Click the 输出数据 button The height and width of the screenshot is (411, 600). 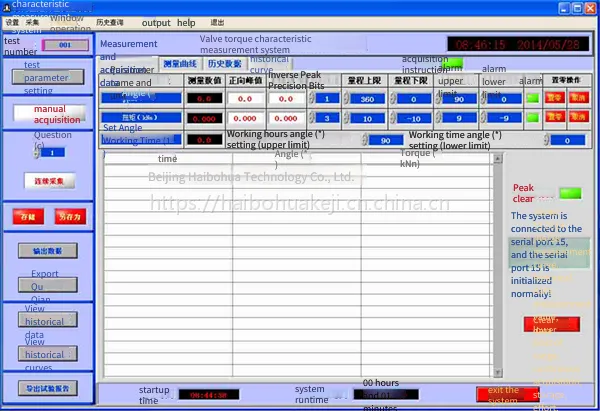coord(48,251)
